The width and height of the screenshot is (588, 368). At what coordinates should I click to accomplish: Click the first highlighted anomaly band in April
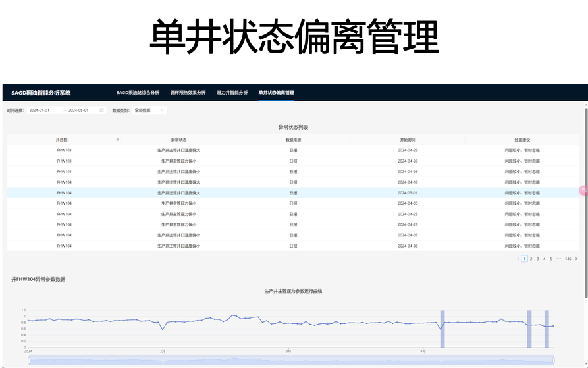pos(442,329)
